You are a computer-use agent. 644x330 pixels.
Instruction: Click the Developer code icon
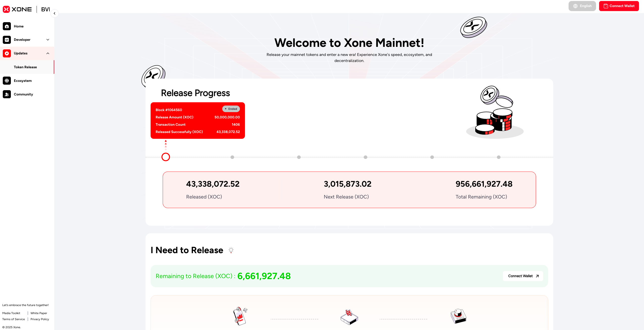[x=7, y=40]
